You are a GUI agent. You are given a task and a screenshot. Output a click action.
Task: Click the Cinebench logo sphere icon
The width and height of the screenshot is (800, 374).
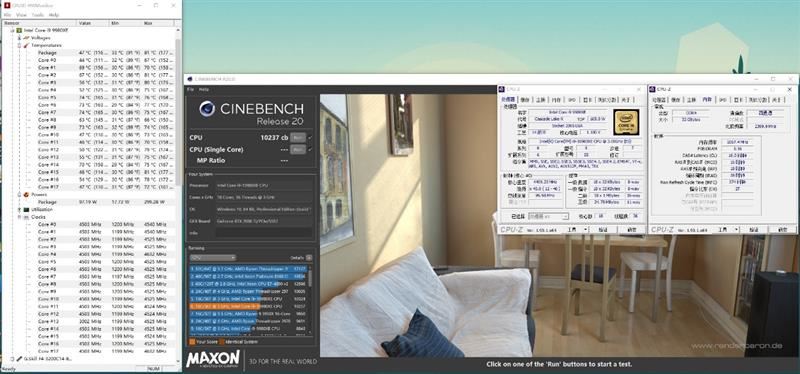click(207, 109)
